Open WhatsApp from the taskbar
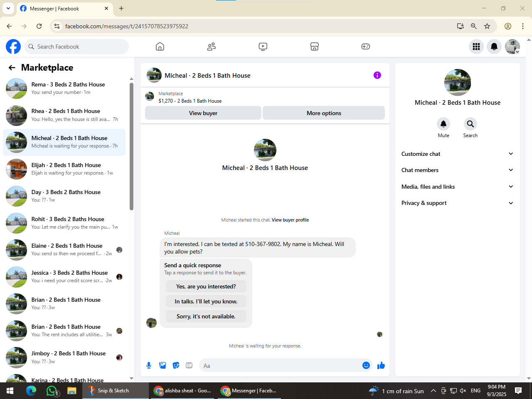Image resolution: width=532 pixels, height=399 pixels. (x=52, y=391)
